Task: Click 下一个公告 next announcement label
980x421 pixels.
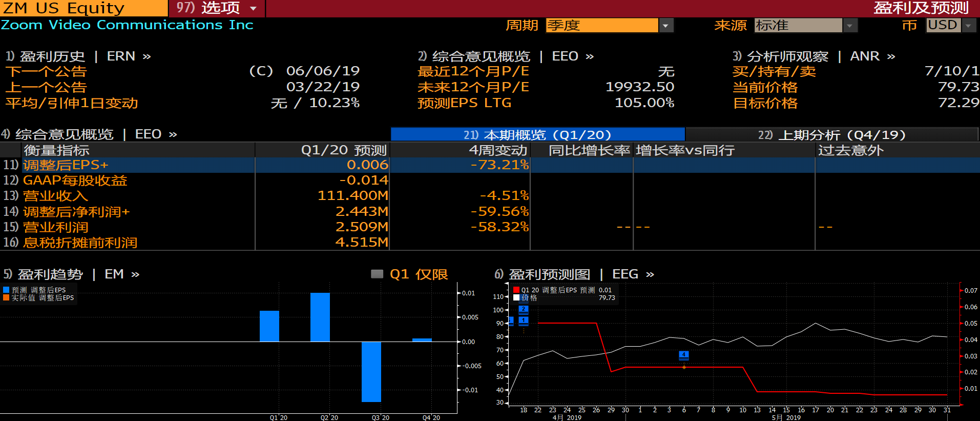Action: (46, 71)
